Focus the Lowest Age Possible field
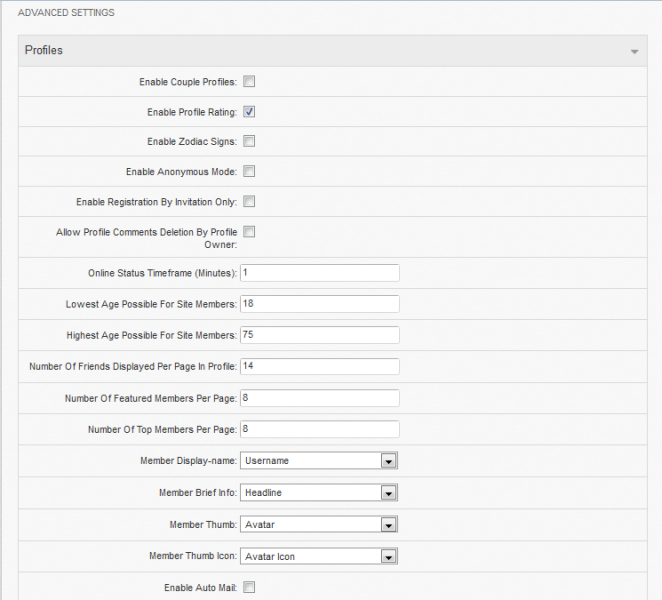The width and height of the screenshot is (662, 600). tap(320, 304)
